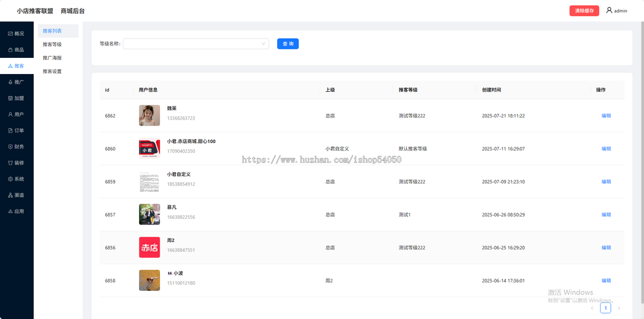Open the 推客设置 submenu item
Image resolution: width=644 pixels, height=319 pixels.
click(x=52, y=71)
